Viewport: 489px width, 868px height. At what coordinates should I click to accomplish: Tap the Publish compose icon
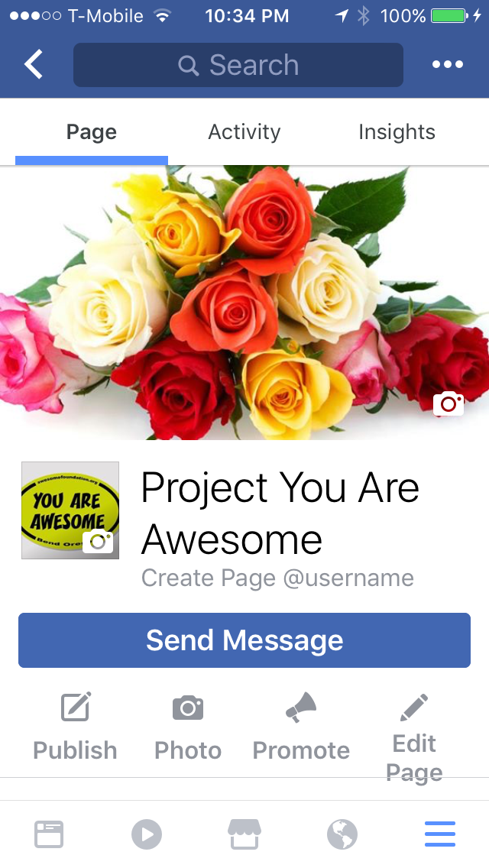coord(76,706)
